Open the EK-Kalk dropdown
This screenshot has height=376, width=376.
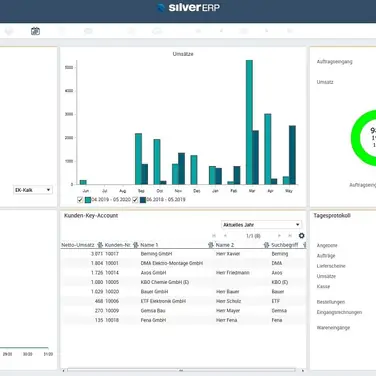click(33, 190)
